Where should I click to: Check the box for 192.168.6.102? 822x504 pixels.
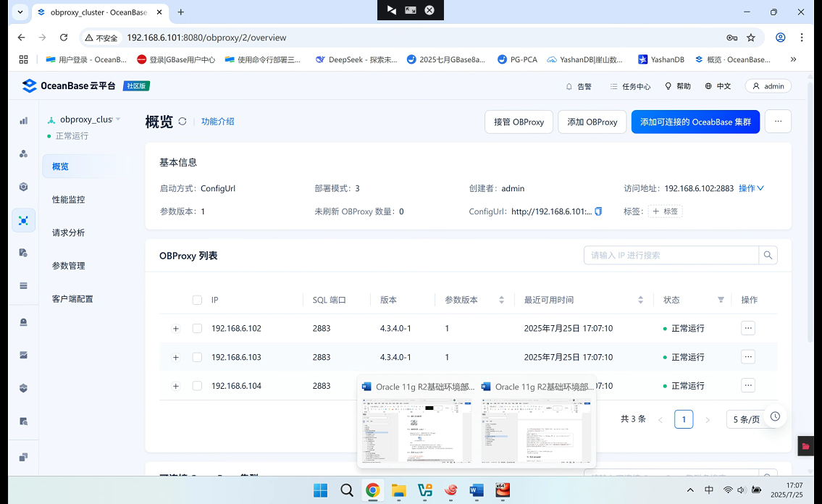coord(197,329)
